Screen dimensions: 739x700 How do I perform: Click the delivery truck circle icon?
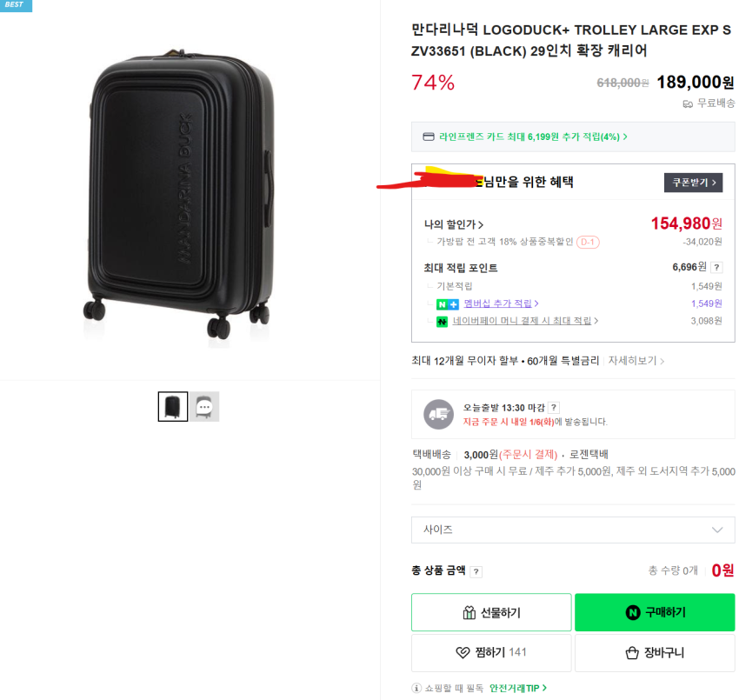[438, 414]
